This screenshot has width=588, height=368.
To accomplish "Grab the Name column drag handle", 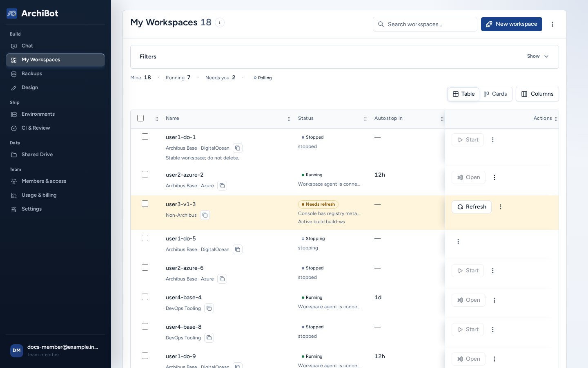I will (289, 119).
